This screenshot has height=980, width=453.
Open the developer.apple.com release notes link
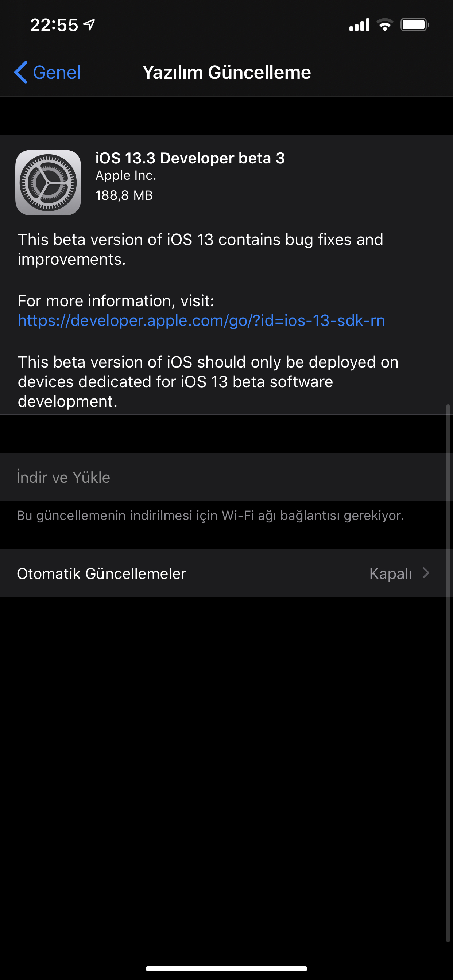201,320
